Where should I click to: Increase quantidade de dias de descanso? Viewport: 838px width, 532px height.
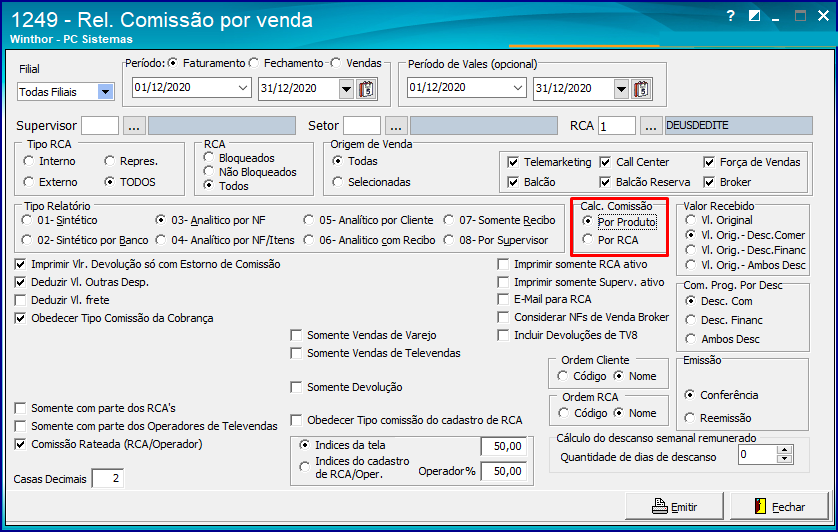784,450
